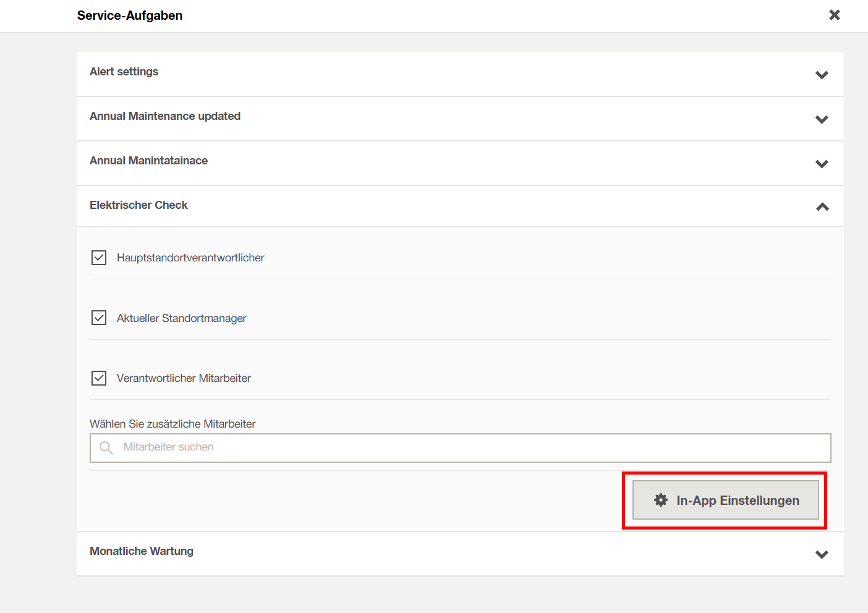Click the Elektrischer Check heading
Viewport: 868px width, 613px height.
(138, 205)
